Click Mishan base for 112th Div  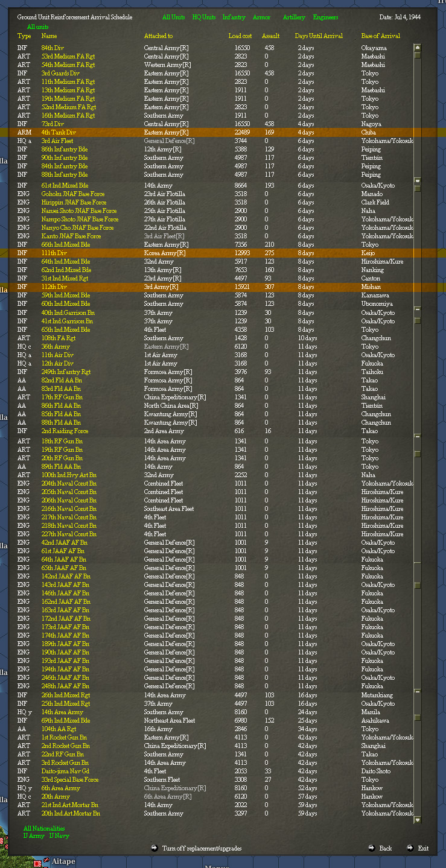click(371, 287)
